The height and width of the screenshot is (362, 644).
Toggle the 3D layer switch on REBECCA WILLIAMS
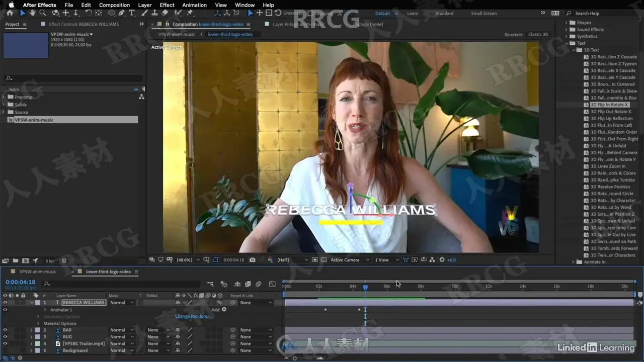[220, 303]
